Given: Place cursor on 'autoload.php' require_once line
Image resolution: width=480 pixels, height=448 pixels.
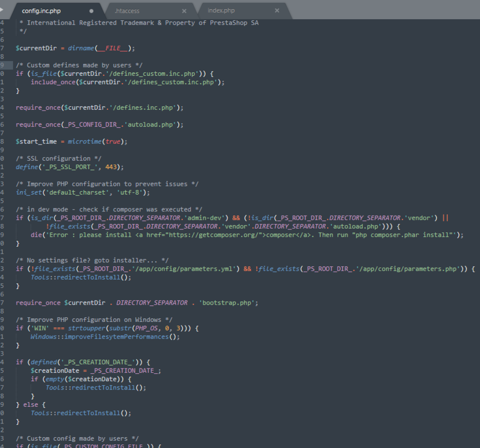Looking at the screenshot, I should [99, 124].
